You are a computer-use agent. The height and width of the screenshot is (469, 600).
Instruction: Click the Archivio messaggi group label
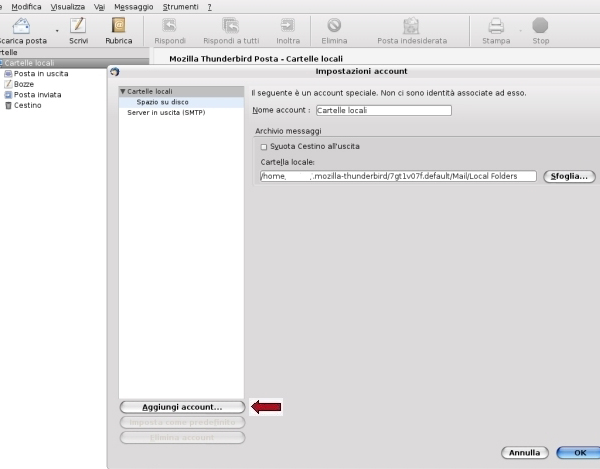pyautogui.click(x=288, y=131)
